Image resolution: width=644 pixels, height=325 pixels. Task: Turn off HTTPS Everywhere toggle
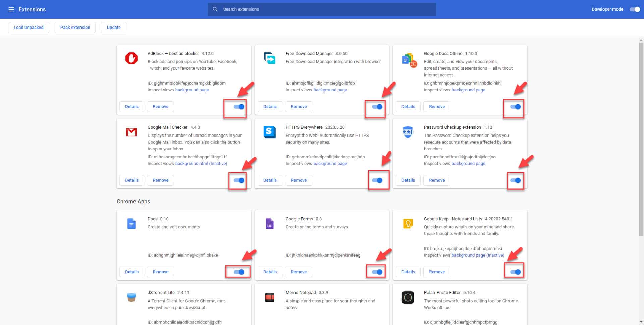tap(377, 180)
